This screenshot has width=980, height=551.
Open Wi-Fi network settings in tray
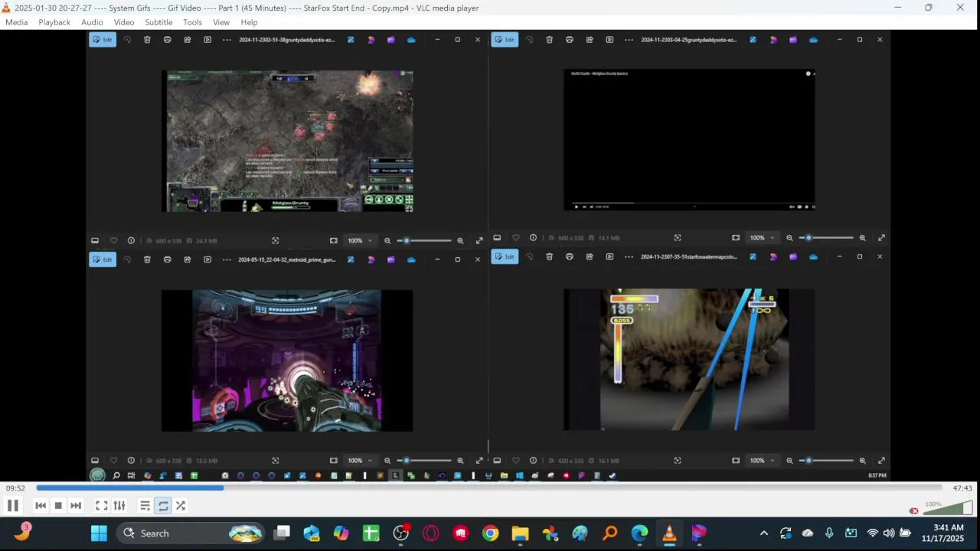coord(872,533)
